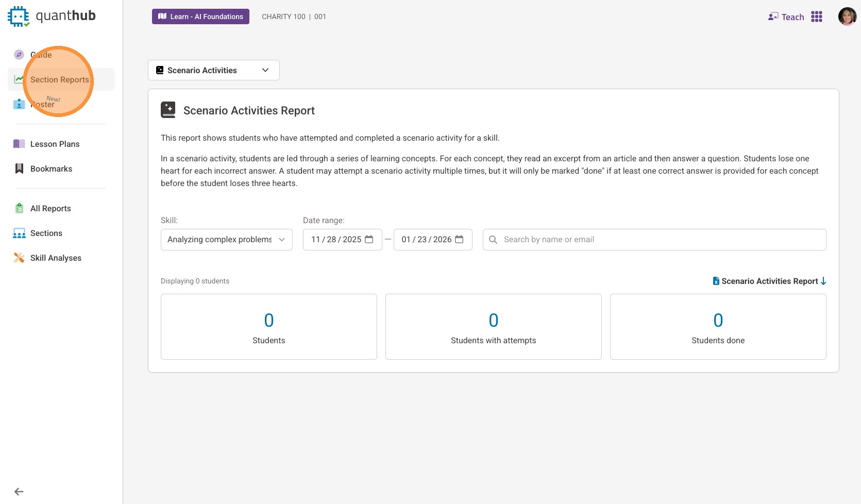Go to Sections in the sidebar
The width and height of the screenshot is (861, 504).
pyautogui.click(x=46, y=233)
